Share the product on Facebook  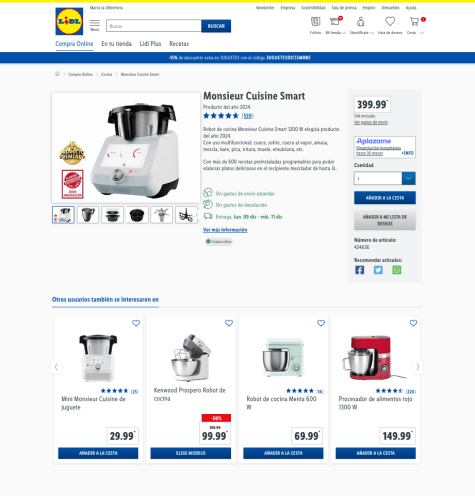pos(359,270)
